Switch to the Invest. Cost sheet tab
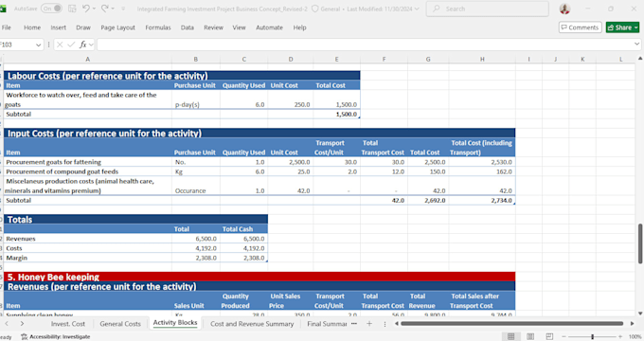The image size is (644, 341). pos(68,324)
